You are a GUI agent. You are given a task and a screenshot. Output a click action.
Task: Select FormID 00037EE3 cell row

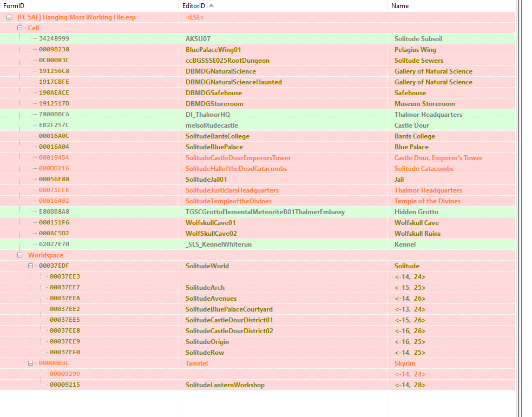tap(258, 276)
